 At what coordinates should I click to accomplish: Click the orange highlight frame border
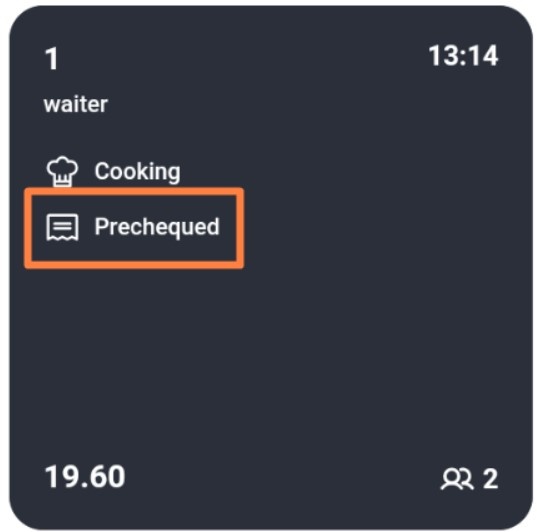pyautogui.click(x=134, y=191)
